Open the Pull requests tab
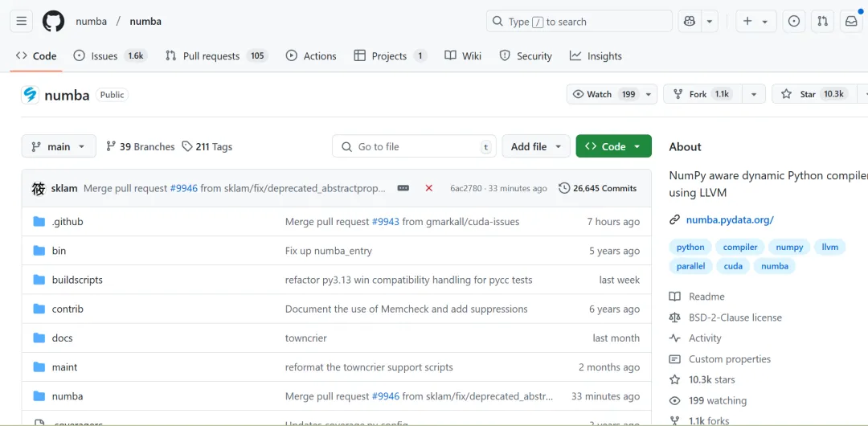 pyautogui.click(x=216, y=56)
